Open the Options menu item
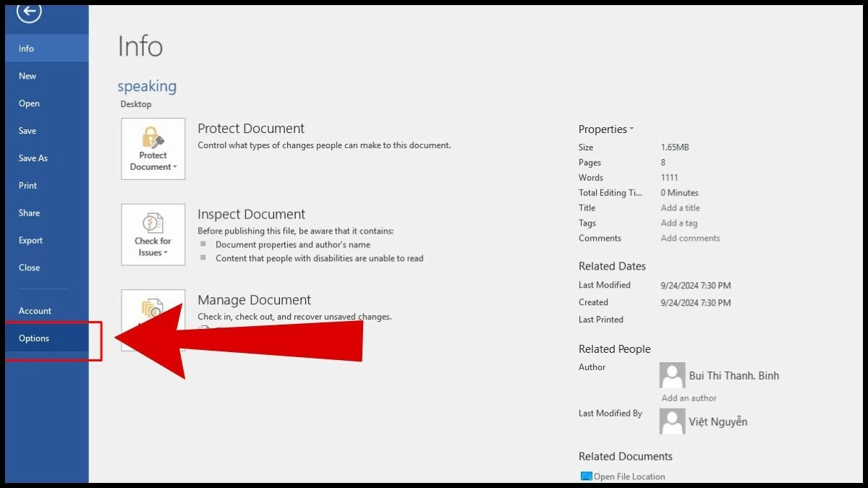Screen dimensions: 868x488 coord(34,338)
